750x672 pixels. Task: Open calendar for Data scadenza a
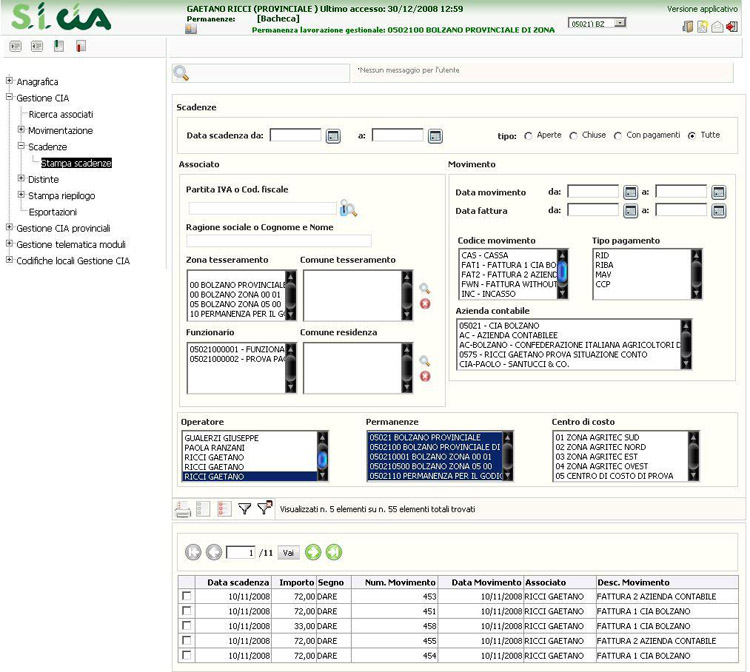pyautogui.click(x=435, y=136)
